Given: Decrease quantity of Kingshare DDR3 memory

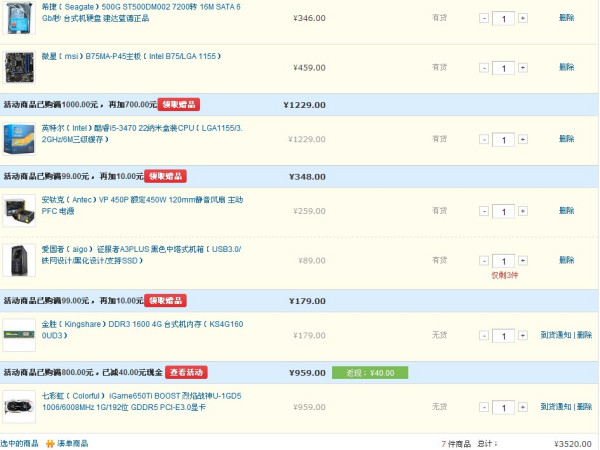Looking at the screenshot, I should 484,336.
